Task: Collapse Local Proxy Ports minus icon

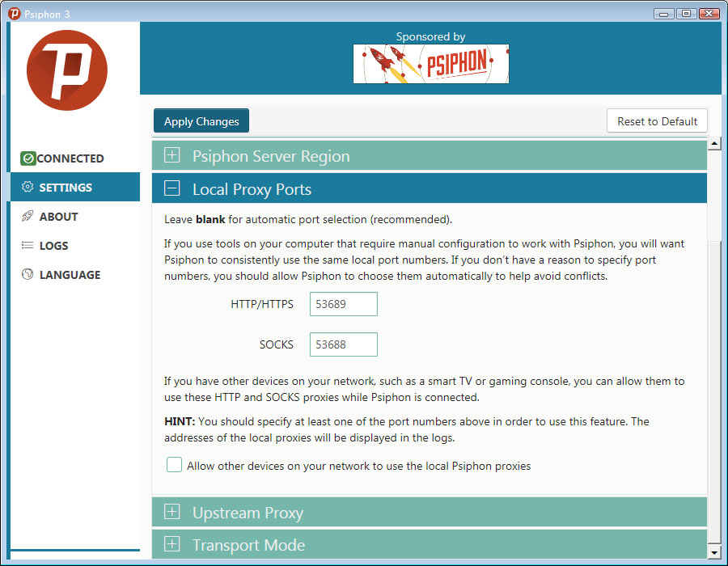Action: tap(171, 188)
